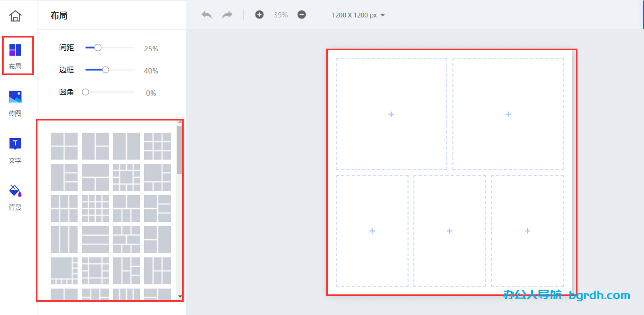The height and width of the screenshot is (315, 644).
Task: Go to the home page icon
Action: (15, 16)
